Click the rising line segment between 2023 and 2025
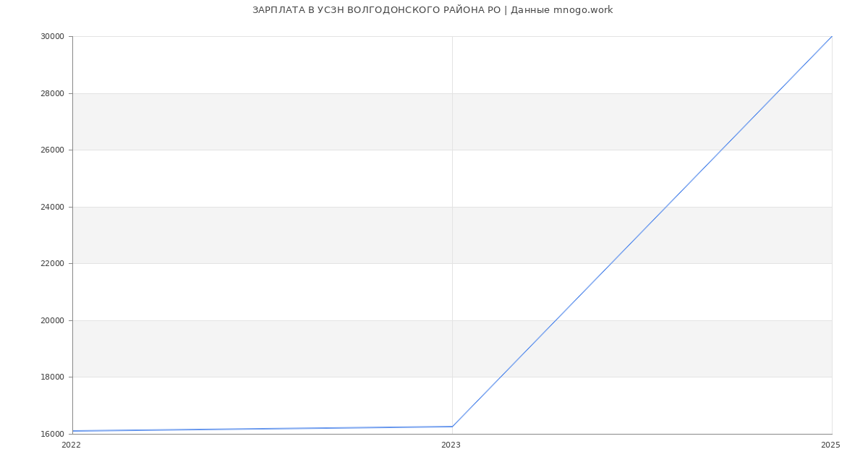This screenshot has height=470, width=868. [x=642, y=231]
